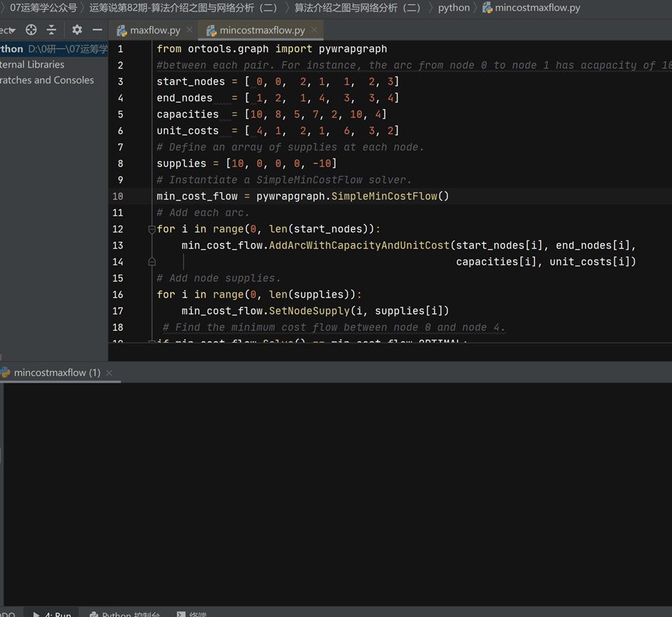The image size is (672, 617).
Task: Close the mincostmaxflow.py editor tab
Action: coord(314,30)
